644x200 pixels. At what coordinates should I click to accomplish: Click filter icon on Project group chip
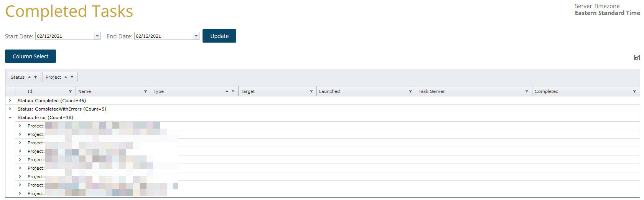coord(72,77)
